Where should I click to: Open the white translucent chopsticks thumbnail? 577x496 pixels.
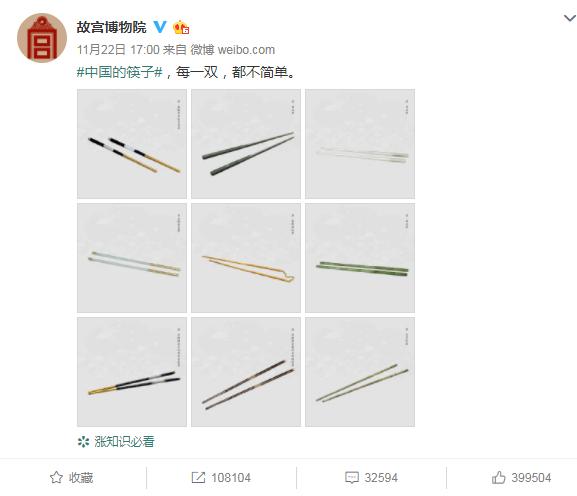pos(360,144)
